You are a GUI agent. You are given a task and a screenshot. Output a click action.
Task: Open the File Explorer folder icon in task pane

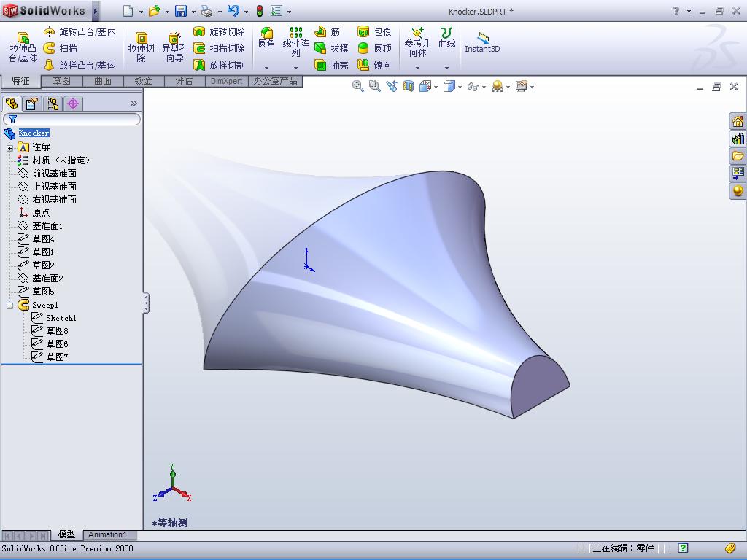click(x=738, y=156)
